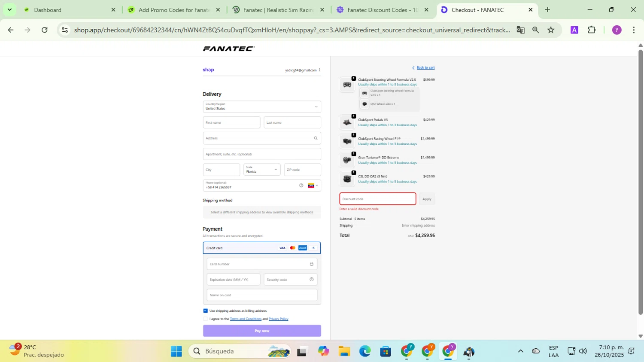Show hidden system tray icons

tap(520, 351)
